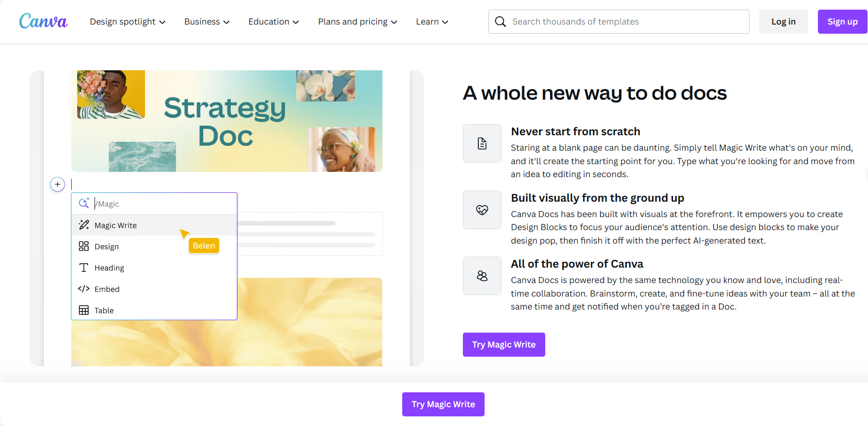Select Table from the slash menu
The width and height of the screenshot is (868, 426).
(154, 310)
